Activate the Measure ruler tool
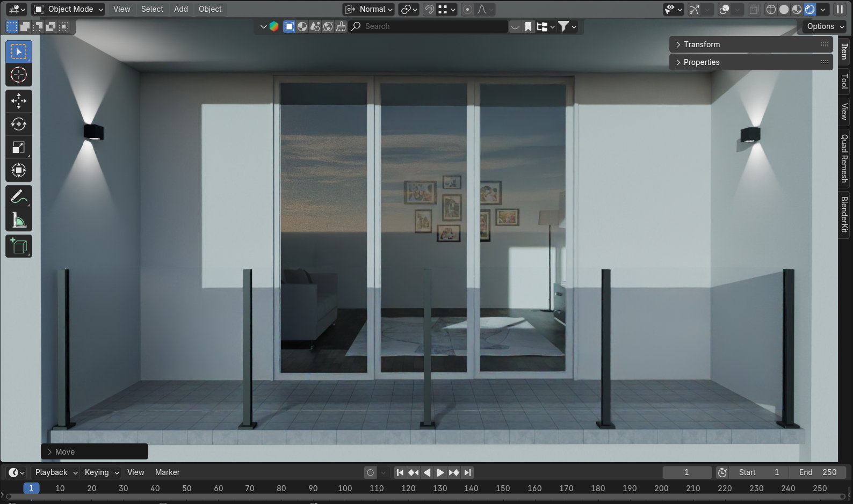The image size is (853, 504). coord(19,221)
